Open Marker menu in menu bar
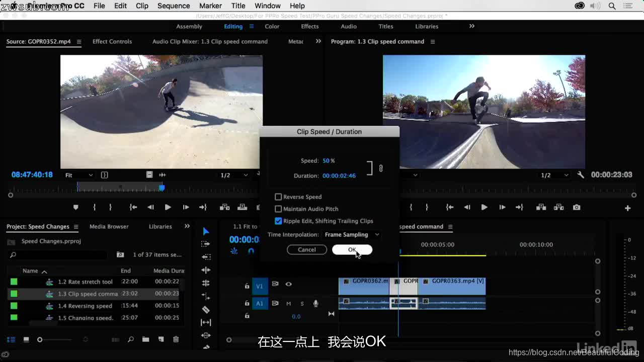The image size is (644, 362). click(210, 6)
